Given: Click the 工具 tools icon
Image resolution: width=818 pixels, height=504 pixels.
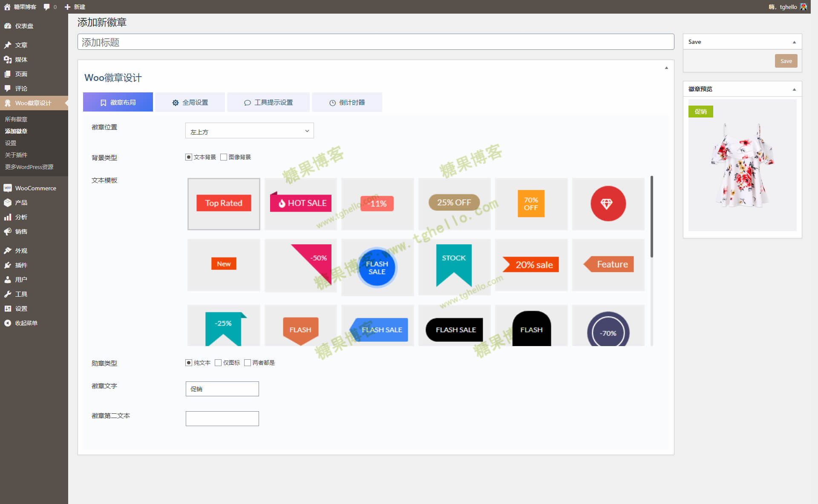Looking at the screenshot, I should (8, 294).
